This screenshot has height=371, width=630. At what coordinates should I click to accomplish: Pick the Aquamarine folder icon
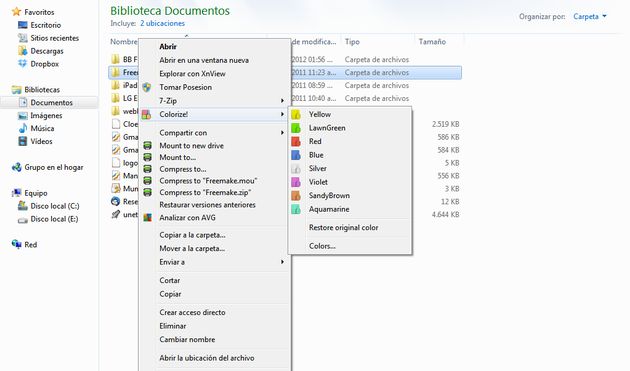pos(296,209)
